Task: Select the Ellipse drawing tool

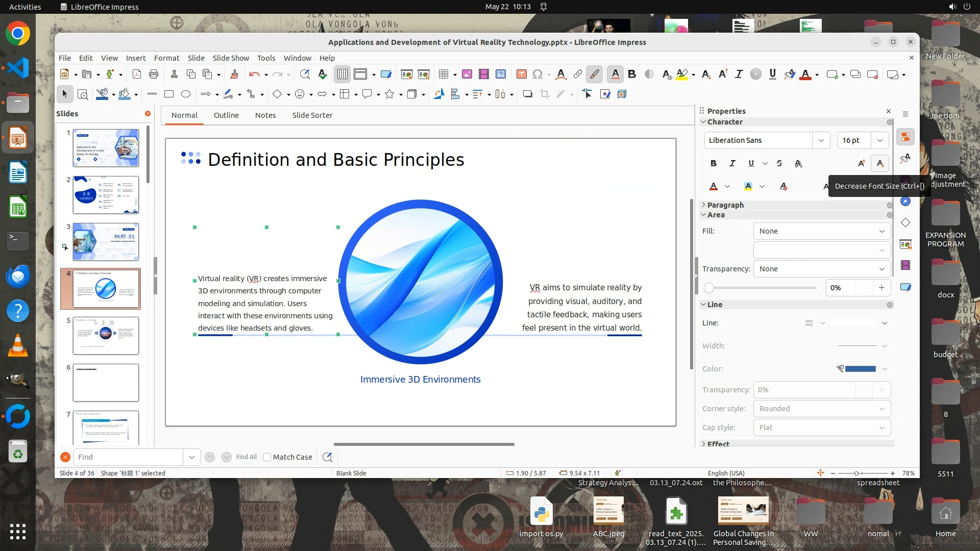Action: 186,94
